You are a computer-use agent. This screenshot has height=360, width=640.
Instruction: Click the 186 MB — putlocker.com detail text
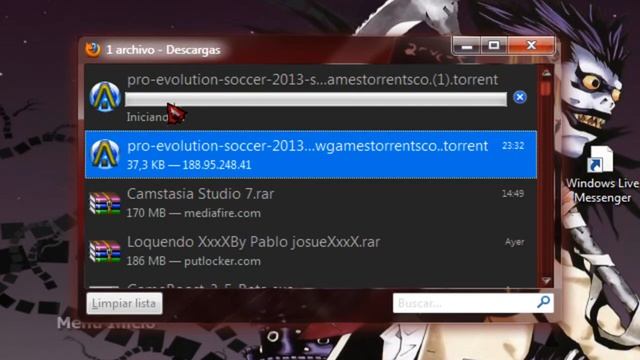(193, 261)
